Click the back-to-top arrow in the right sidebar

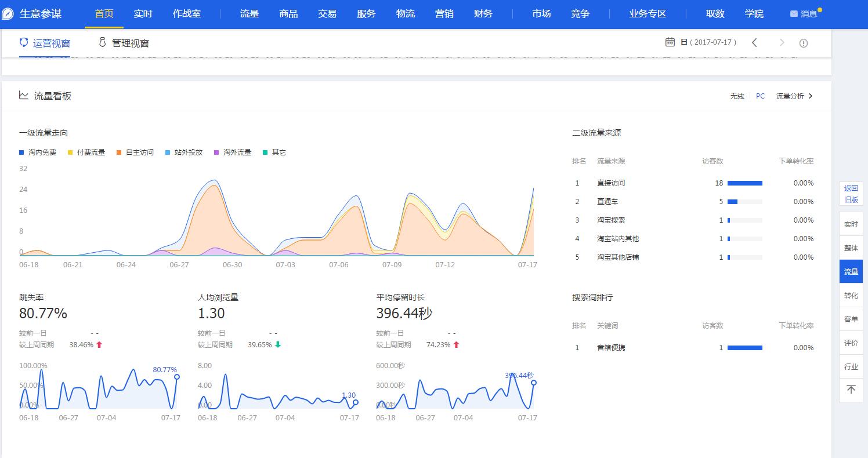pyautogui.click(x=851, y=390)
